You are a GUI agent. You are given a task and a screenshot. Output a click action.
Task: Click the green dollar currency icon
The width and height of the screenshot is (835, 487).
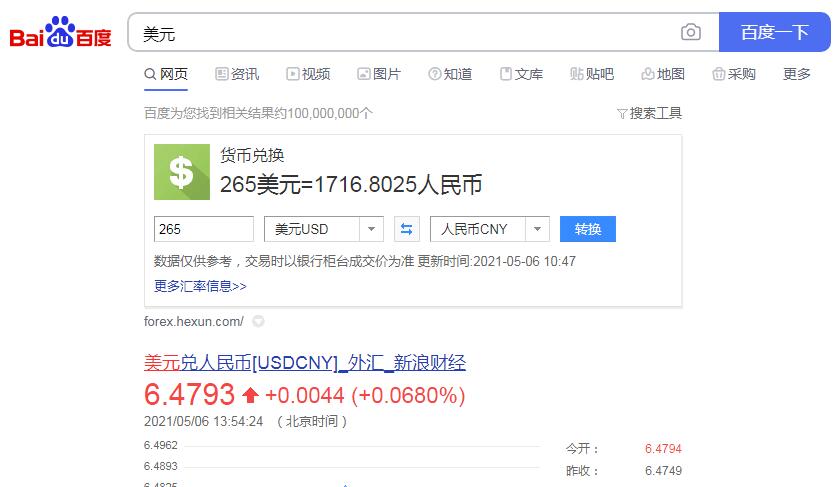182,172
